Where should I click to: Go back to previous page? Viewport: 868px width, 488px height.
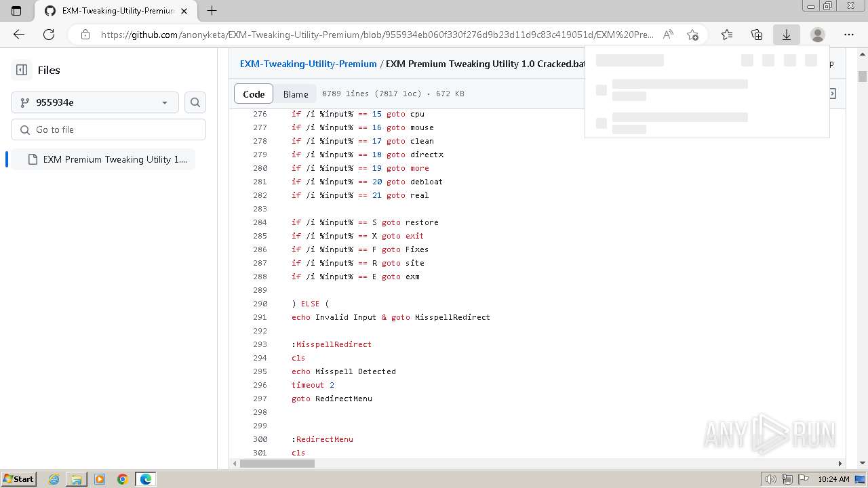[x=19, y=35]
